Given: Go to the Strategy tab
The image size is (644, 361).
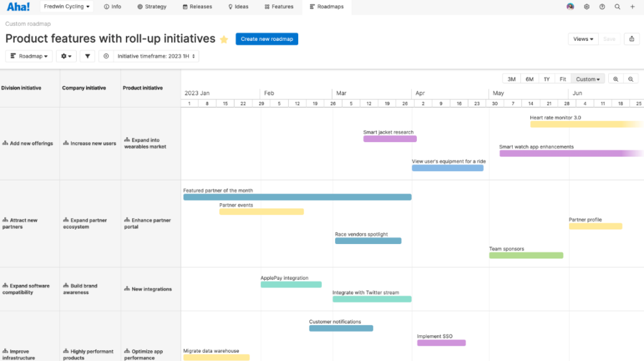Looking at the screenshot, I should 152,7.
